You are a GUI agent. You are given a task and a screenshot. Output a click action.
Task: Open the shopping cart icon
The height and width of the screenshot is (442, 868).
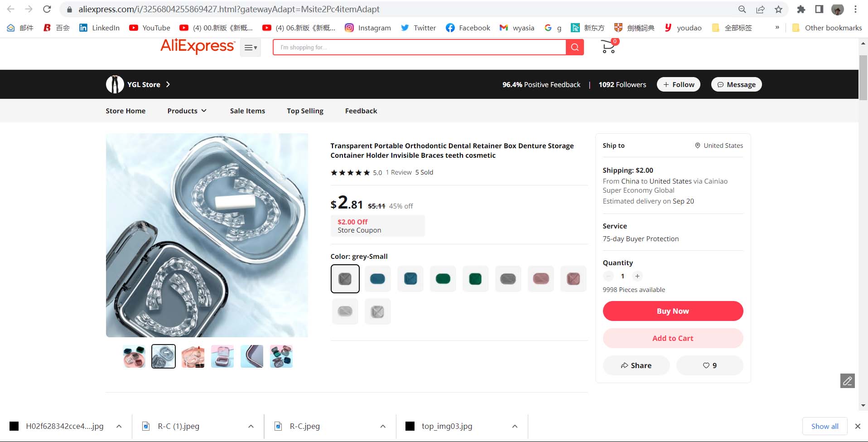tap(608, 47)
